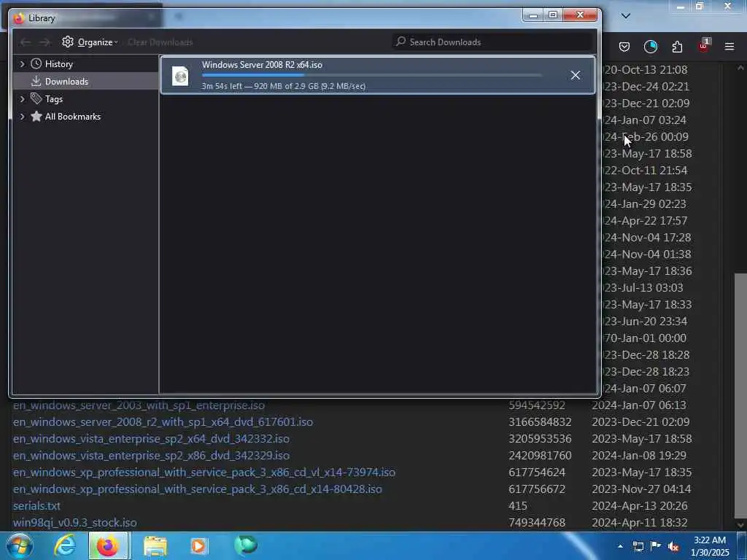747x560 pixels.
Task: Click the file size 749344768
Action: pos(537,522)
